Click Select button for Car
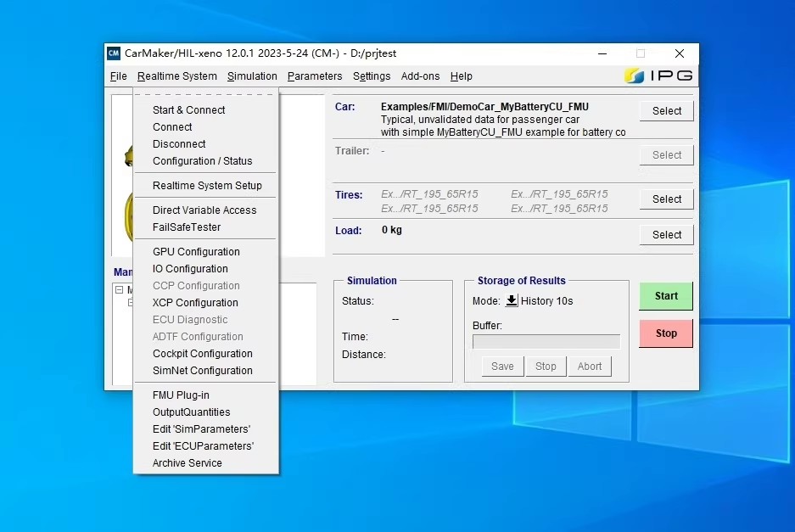Image resolution: width=795 pixels, height=532 pixels. (666, 110)
